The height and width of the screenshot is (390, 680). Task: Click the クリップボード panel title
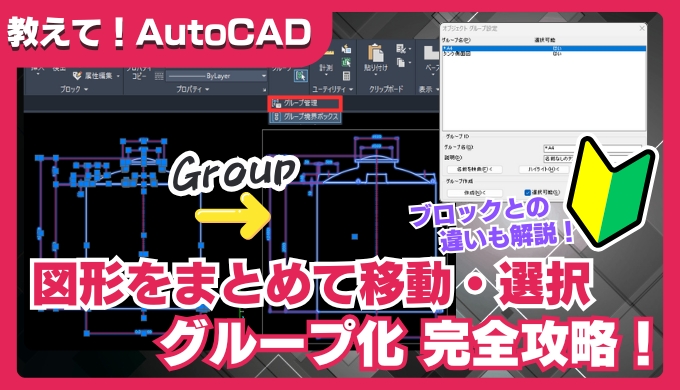point(386,89)
